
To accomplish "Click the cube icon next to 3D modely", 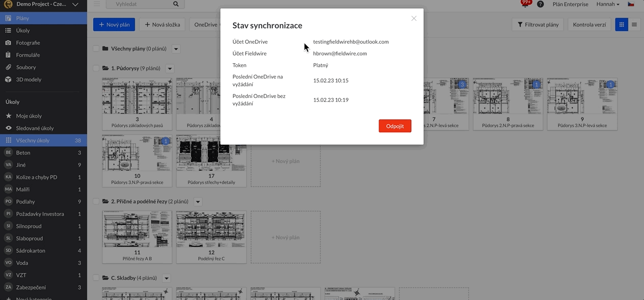I will (x=8, y=79).
